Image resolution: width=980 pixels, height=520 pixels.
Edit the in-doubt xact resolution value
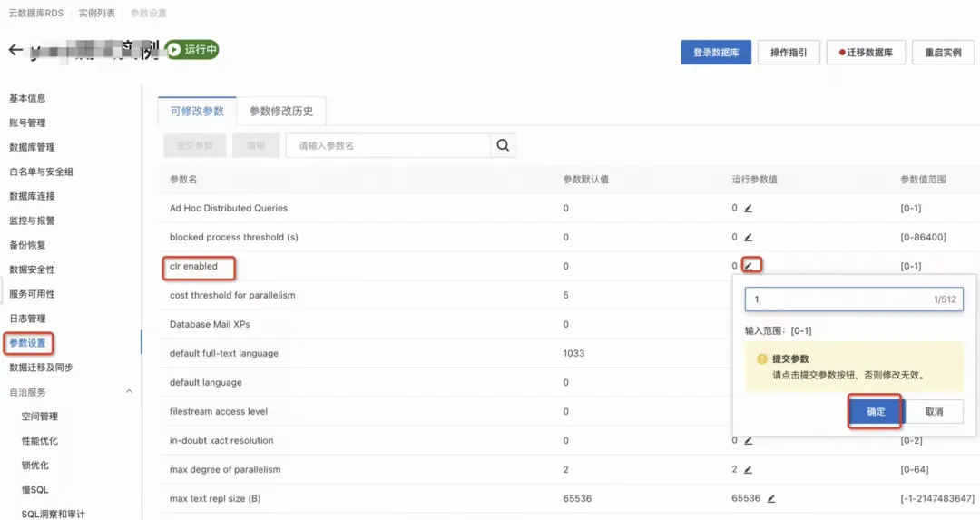[749, 441]
